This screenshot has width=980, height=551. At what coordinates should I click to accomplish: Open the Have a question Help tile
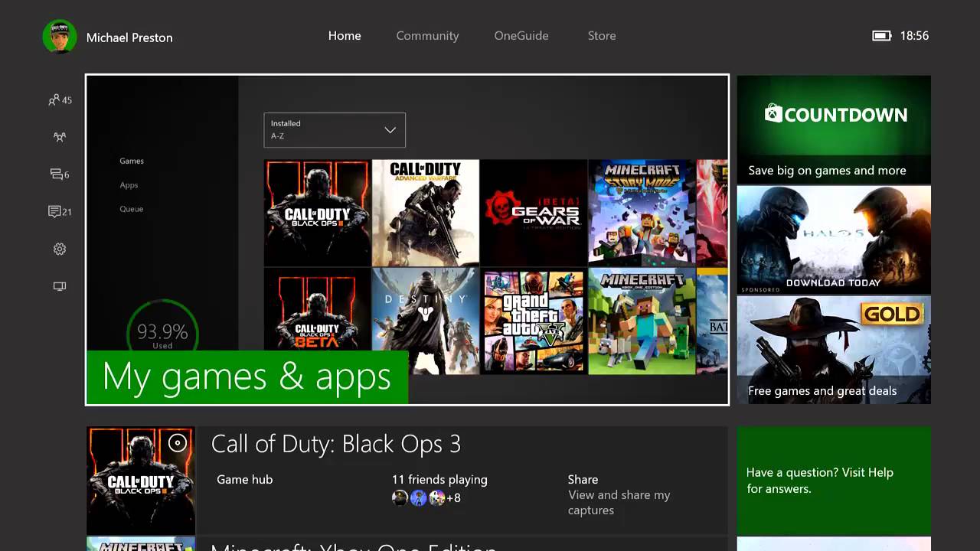coord(834,481)
